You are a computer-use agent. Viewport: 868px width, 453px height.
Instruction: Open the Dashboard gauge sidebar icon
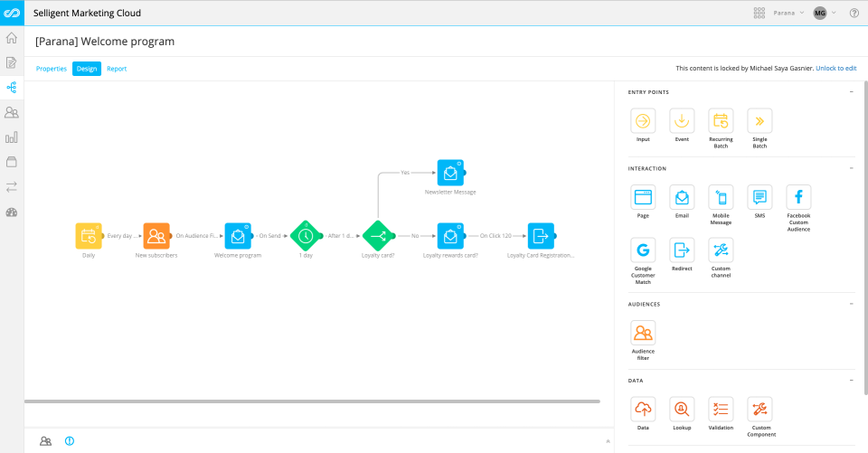(12, 212)
